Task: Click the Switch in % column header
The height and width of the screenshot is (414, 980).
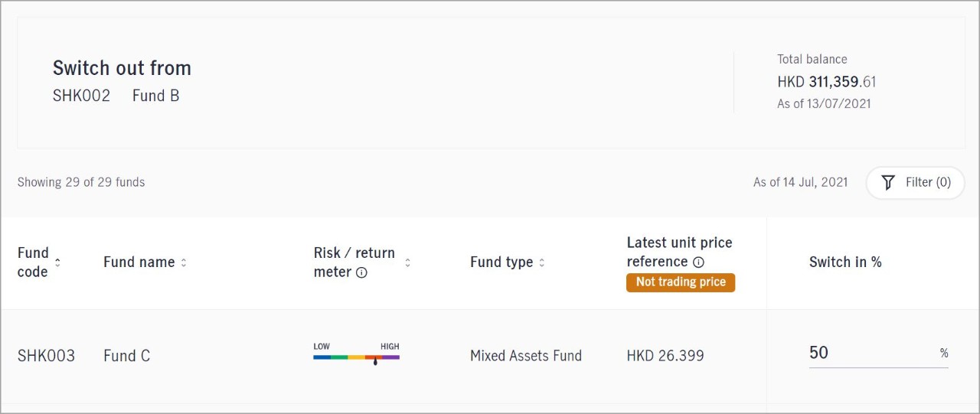Action: [x=845, y=262]
